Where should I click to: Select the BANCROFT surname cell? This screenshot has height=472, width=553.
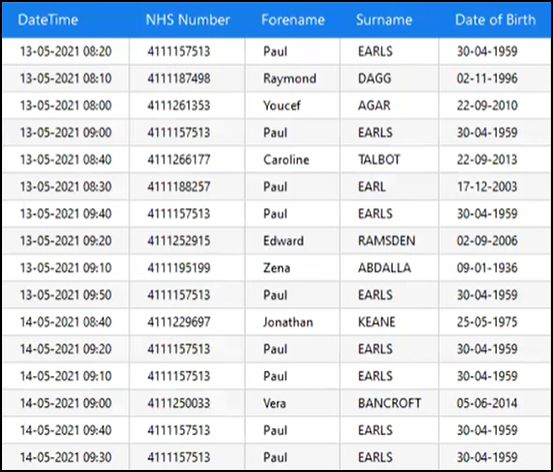point(389,403)
